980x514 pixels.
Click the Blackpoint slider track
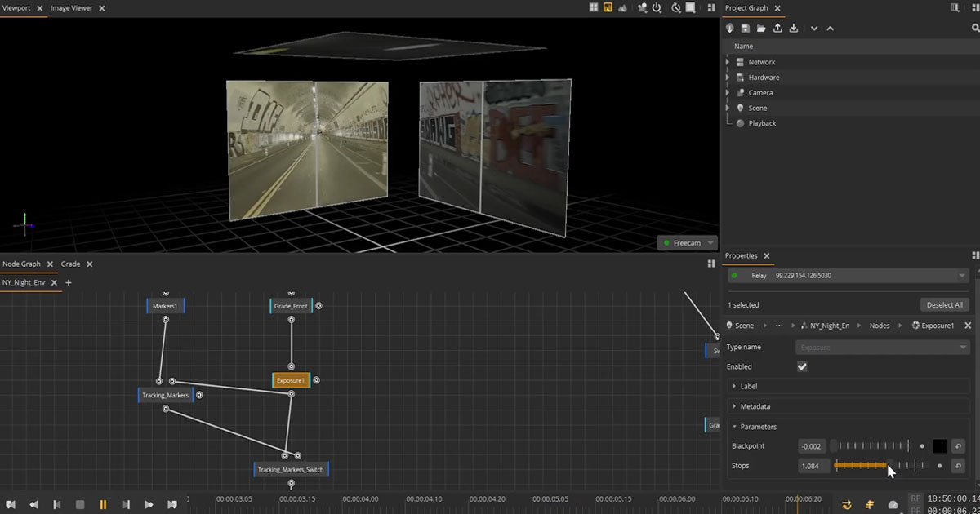(x=871, y=446)
